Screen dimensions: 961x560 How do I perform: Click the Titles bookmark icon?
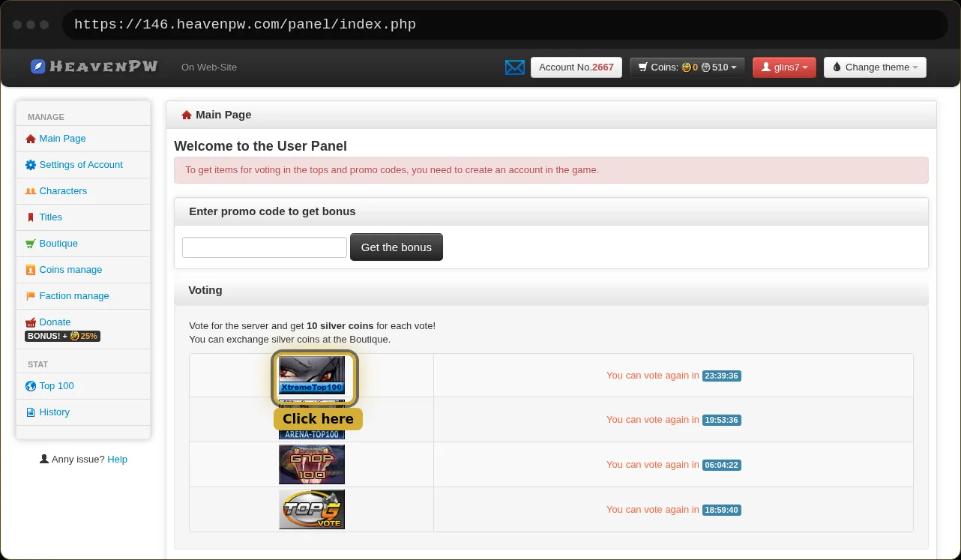(x=31, y=217)
